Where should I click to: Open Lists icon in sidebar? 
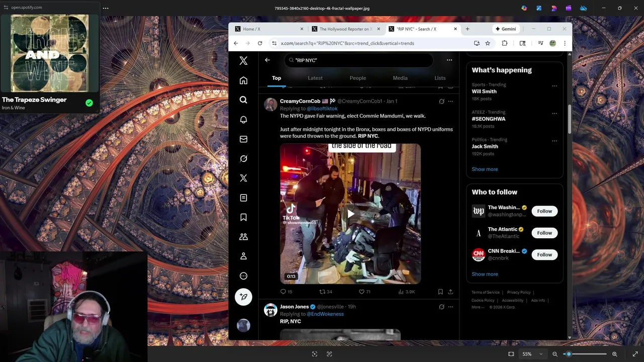pos(244,198)
